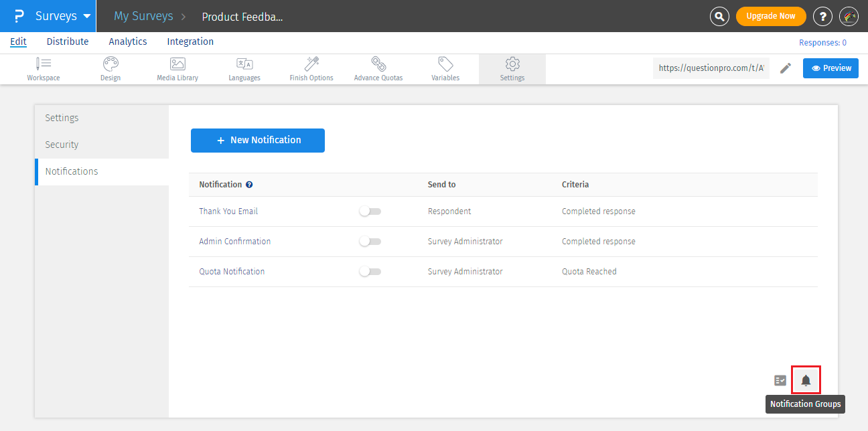
Task: Expand the Surveys product dropdown
Action: coord(86,16)
